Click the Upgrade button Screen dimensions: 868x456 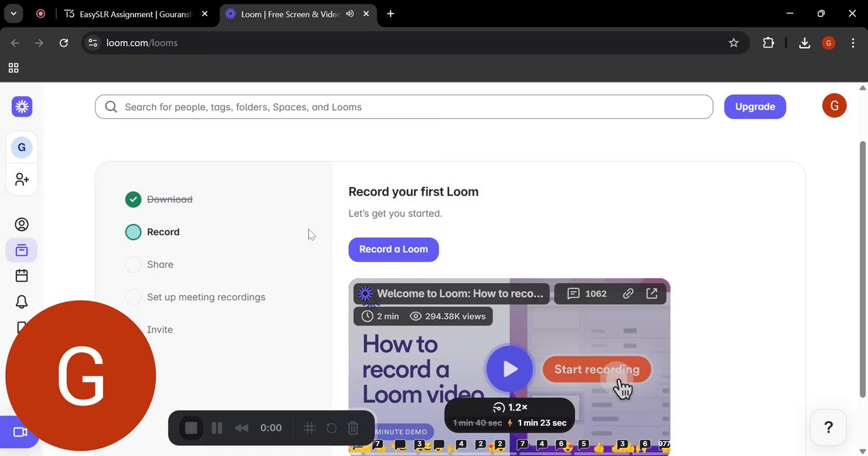[x=755, y=106]
